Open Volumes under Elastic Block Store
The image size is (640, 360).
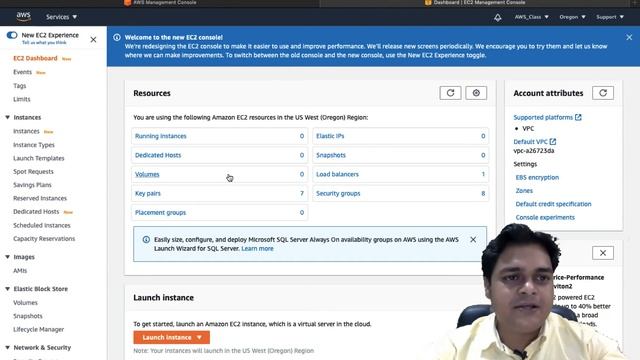(x=25, y=302)
